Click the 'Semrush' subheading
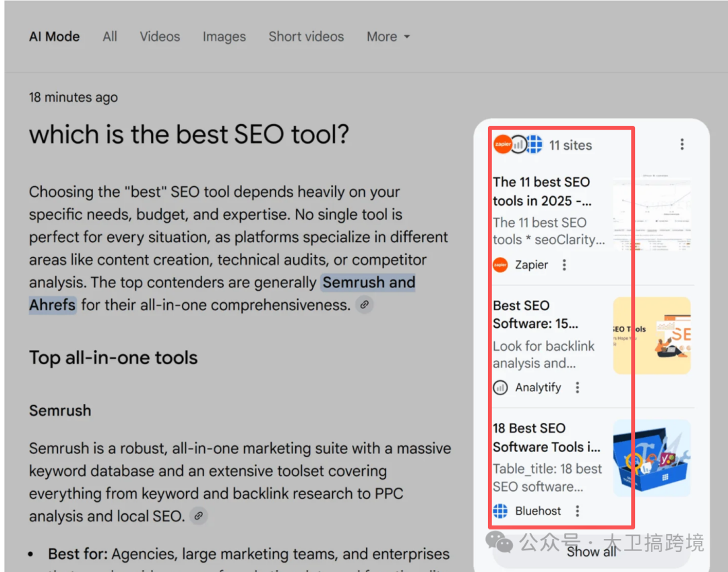The height and width of the screenshot is (572, 728). [60, 411]
